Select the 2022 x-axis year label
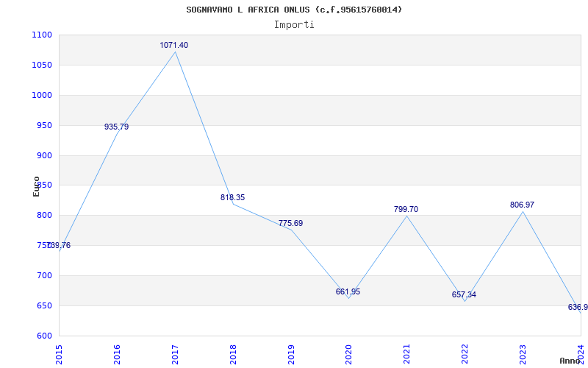 pyautogui.click(x=465, y=355)
